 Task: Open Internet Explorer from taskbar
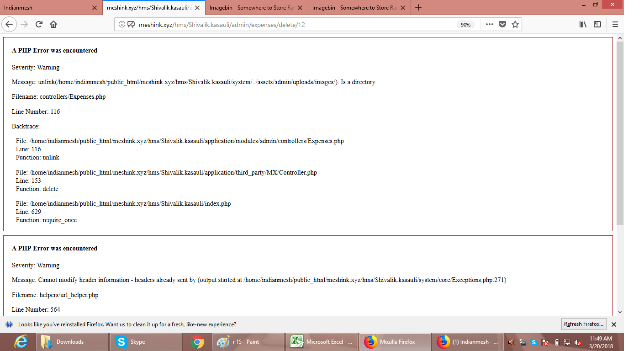[x=21, y=342]
